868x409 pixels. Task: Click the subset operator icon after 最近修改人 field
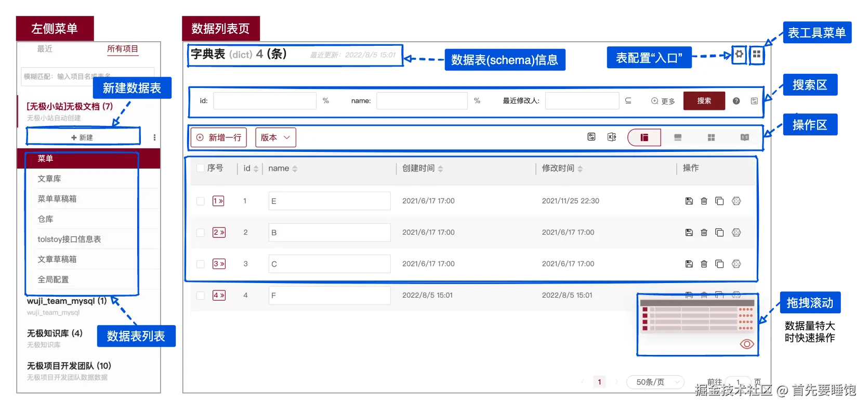[628, 100]
